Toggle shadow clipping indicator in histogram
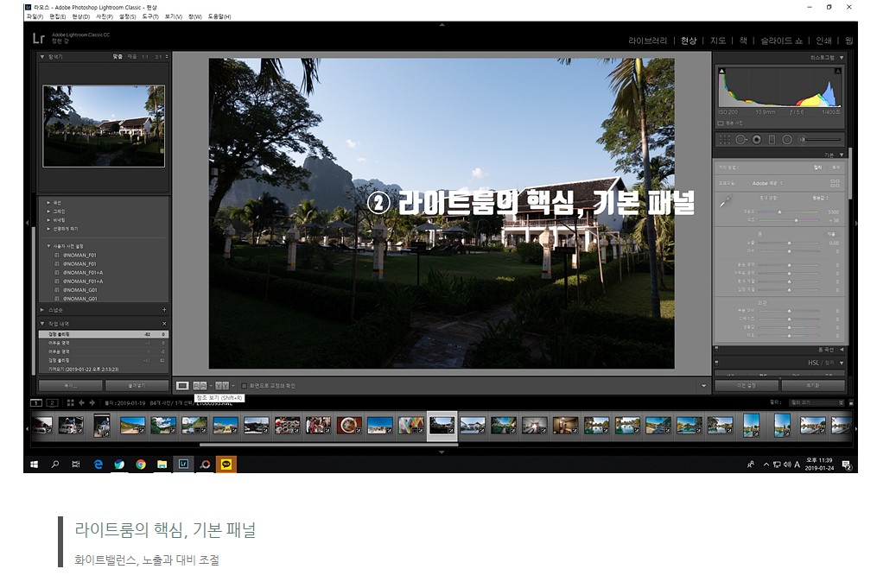Screen dimensions: 896x588 721,72
